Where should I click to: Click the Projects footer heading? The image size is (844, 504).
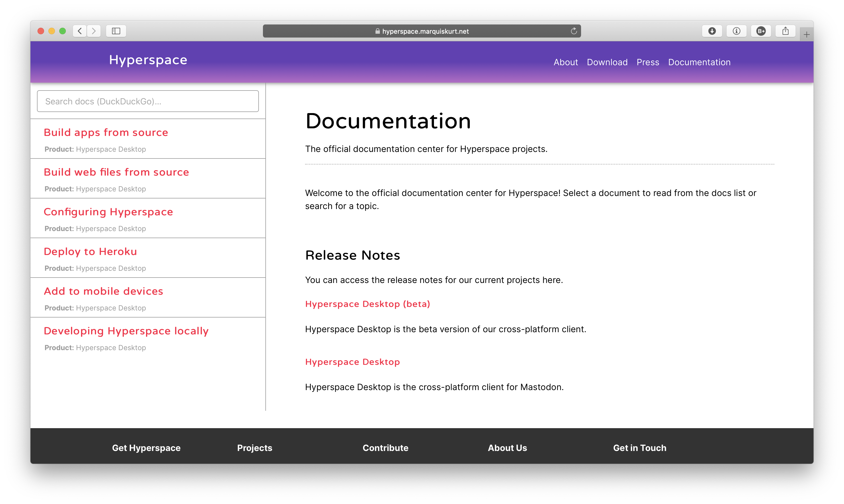(x=255, y=448)
